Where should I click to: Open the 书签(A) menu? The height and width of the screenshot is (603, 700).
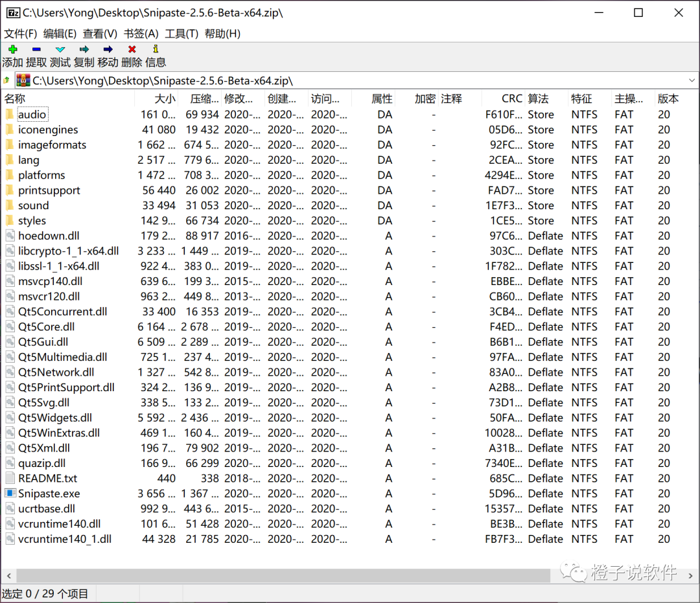[141, 34]
